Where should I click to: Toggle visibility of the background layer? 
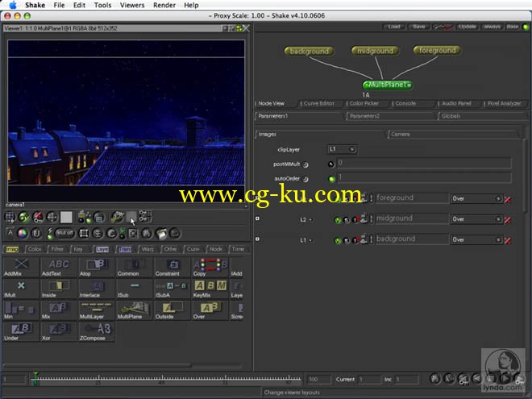coord(338,241)
